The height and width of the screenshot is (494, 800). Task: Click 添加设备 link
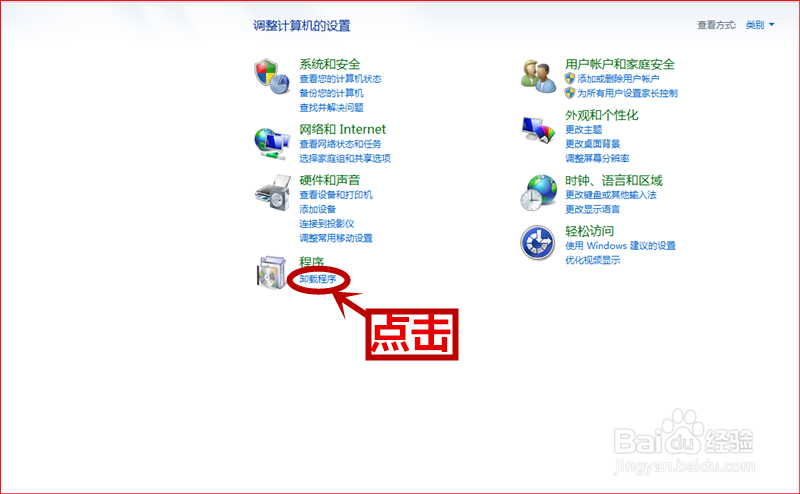(317, 209)
